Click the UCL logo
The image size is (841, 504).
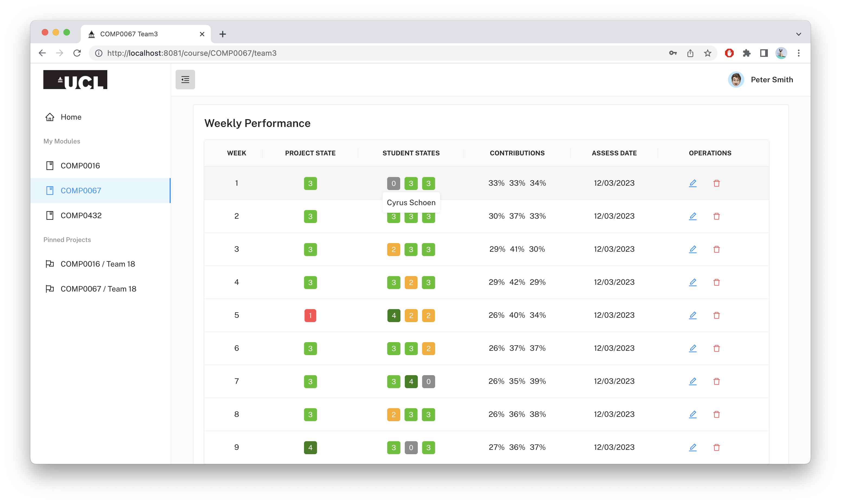(x=75, y=80)
